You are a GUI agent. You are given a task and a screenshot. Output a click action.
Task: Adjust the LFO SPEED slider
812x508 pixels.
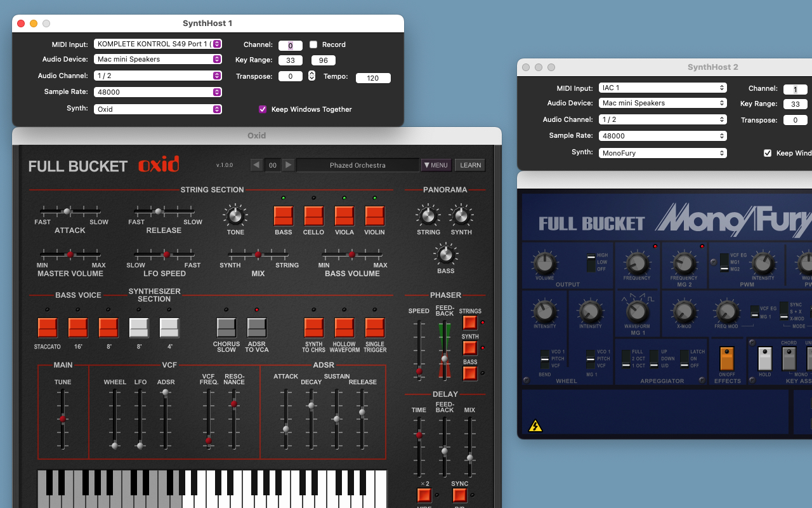coord(166,254)
